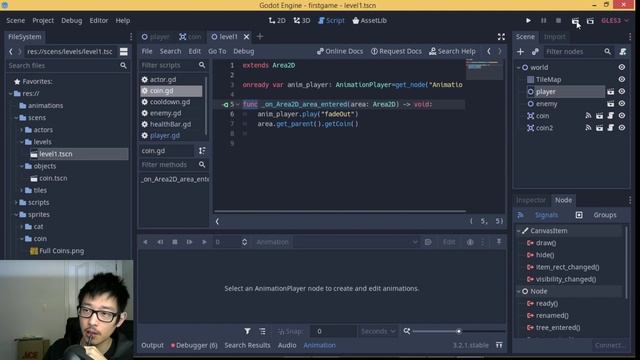640x360 pixels.
Task: Select actor.gd in the script list
Action: coord(171,80)
